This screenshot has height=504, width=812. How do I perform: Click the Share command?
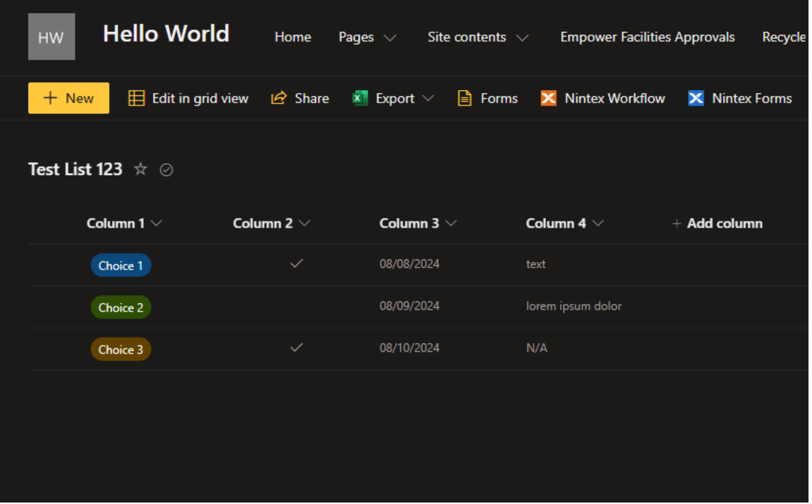point(300,98)
